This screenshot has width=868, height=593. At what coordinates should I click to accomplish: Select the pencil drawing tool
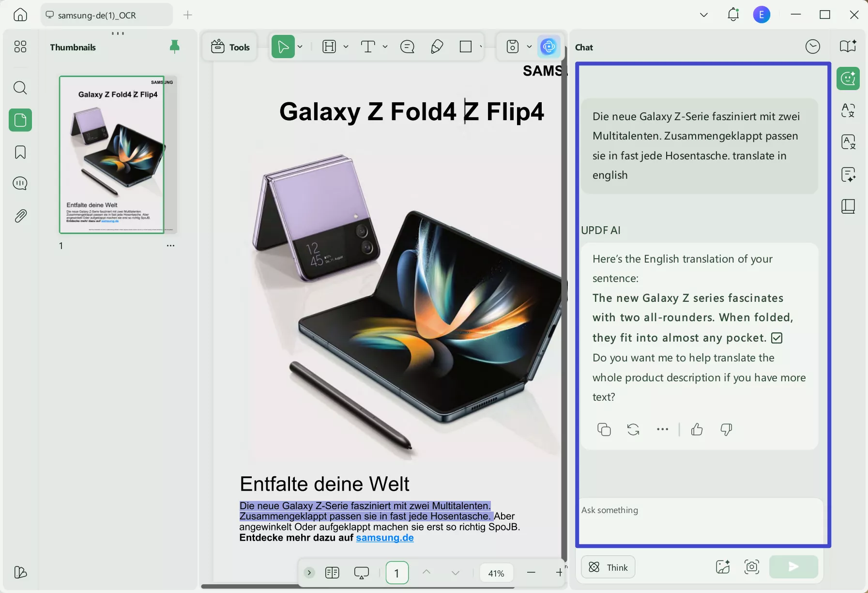click(437, 47)
